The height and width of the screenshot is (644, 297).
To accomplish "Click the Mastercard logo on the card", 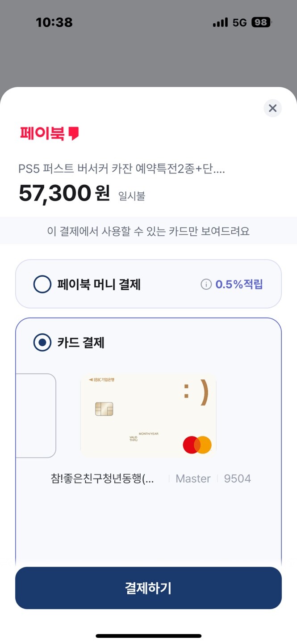I will click(197, 444).
